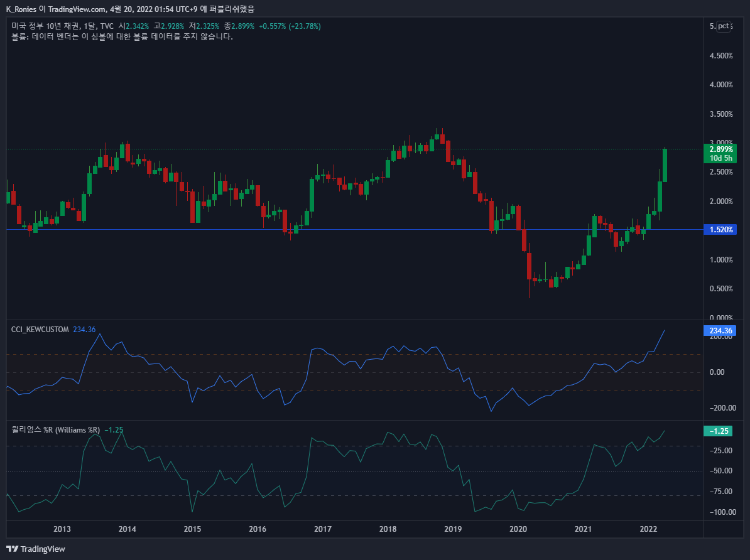Click the blue 1.520% price line label

point(720,230)
